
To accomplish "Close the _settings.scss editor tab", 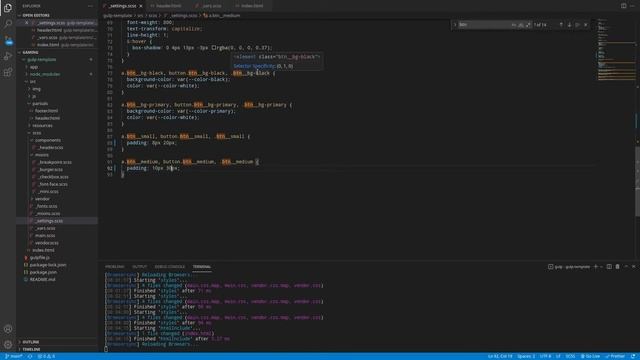I will (141, 6).
